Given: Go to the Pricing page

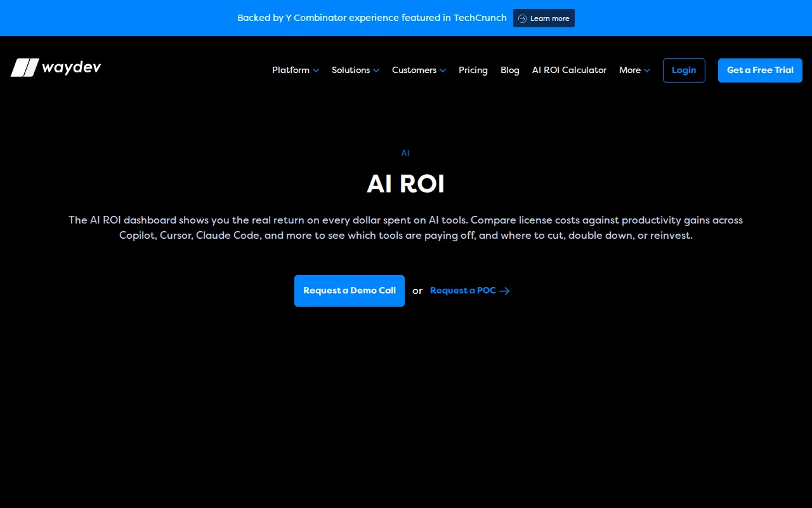Looking at the screenshot, I should (473, 70).
